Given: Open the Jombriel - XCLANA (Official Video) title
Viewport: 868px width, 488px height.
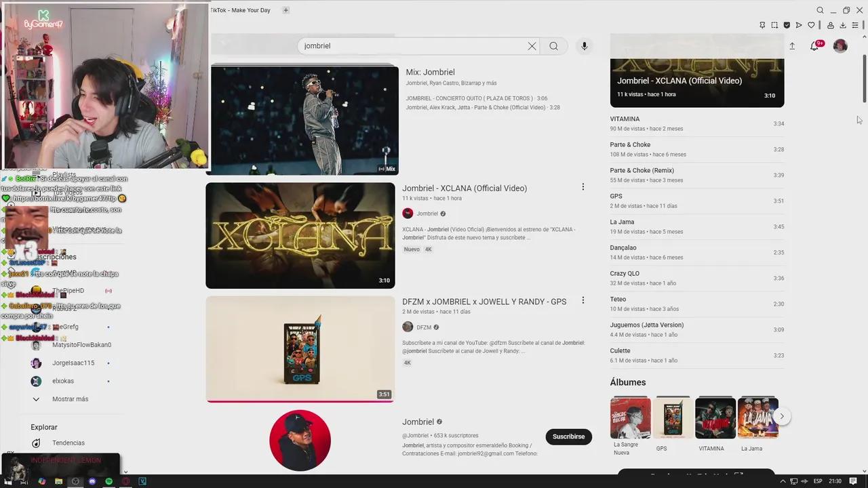Looking at the screenshot, I should (x=465, y=188).
